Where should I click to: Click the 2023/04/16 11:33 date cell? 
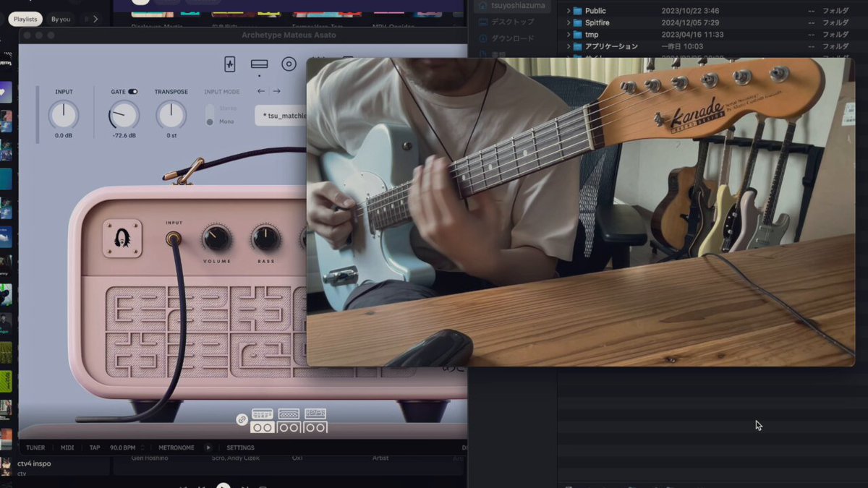pyautogui.click(x=692, y=34)
